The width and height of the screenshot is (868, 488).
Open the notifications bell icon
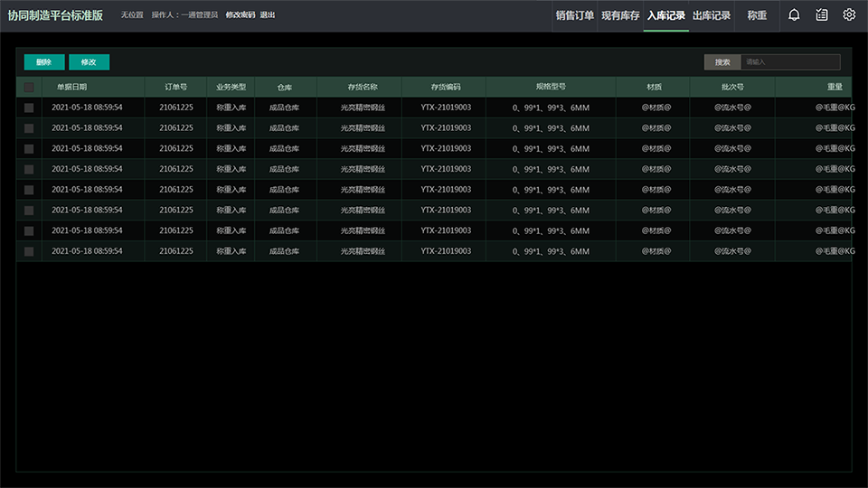point(794,15)
